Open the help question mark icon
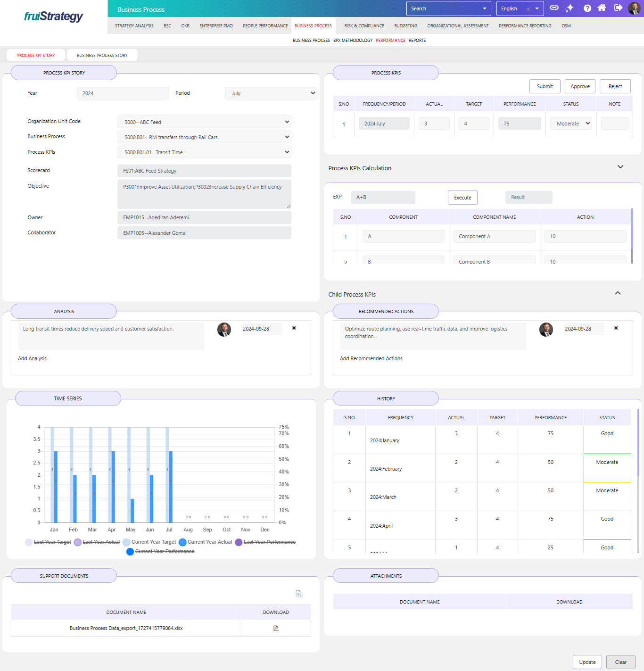 click(587, 8)
